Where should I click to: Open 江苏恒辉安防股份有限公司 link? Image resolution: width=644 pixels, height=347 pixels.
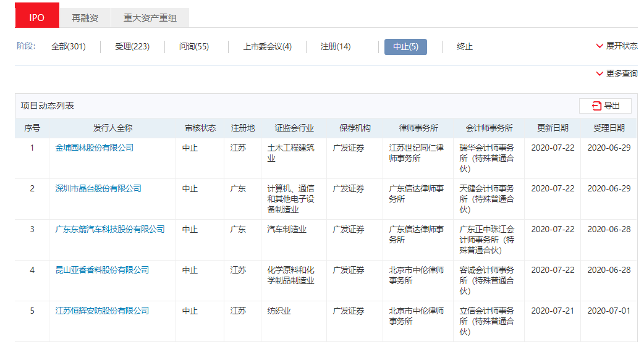[102, 311]
